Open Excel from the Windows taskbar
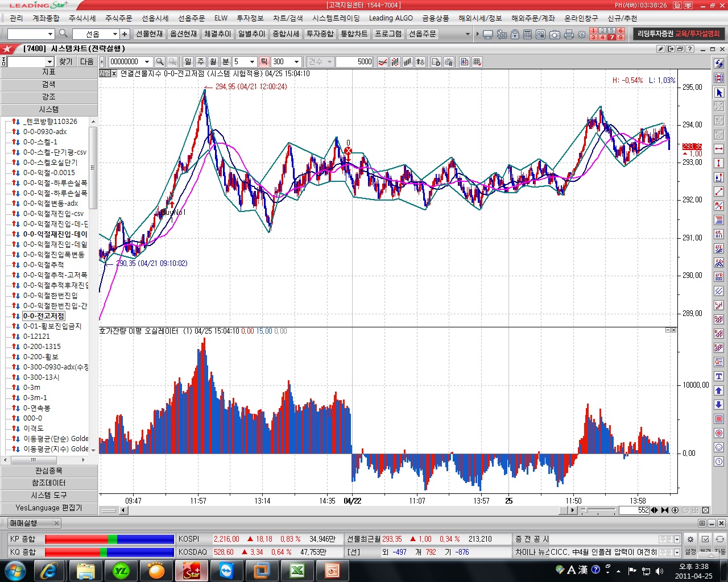Viewport: 728px width, 582px height. tap(297, 570)
